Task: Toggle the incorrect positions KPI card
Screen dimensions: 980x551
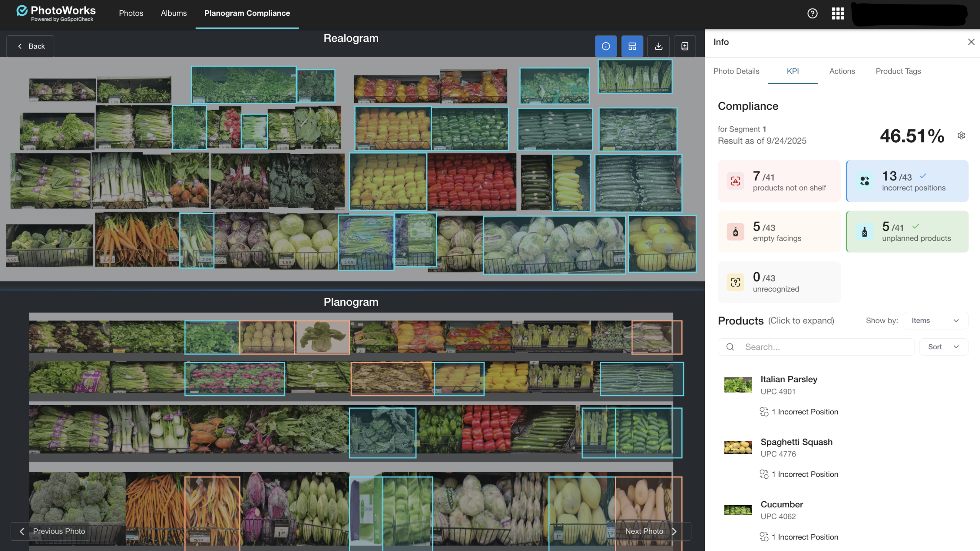Action: (x=907, y=181)
